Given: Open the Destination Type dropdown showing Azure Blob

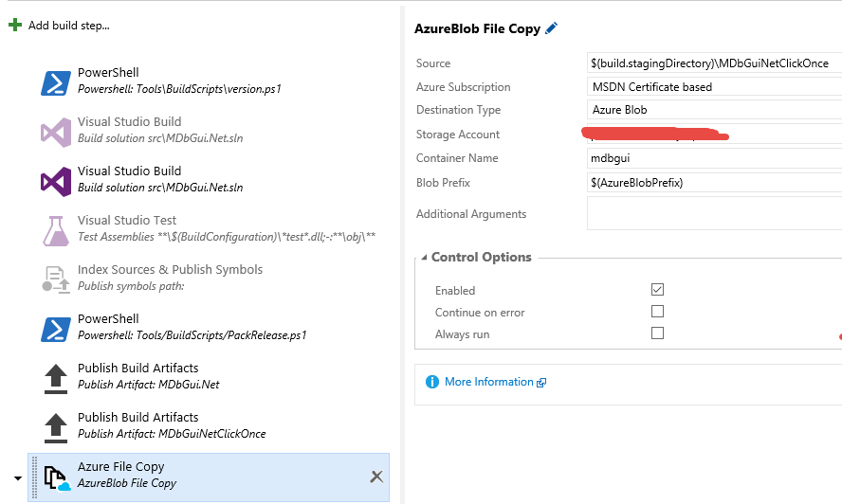Looking at the screenshot, I should coord(714,110).
